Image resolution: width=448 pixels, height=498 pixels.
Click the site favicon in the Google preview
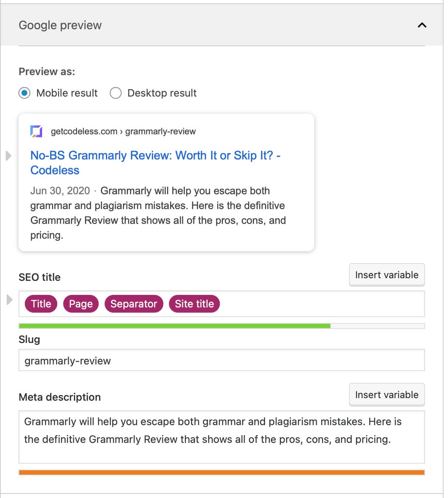36,131
